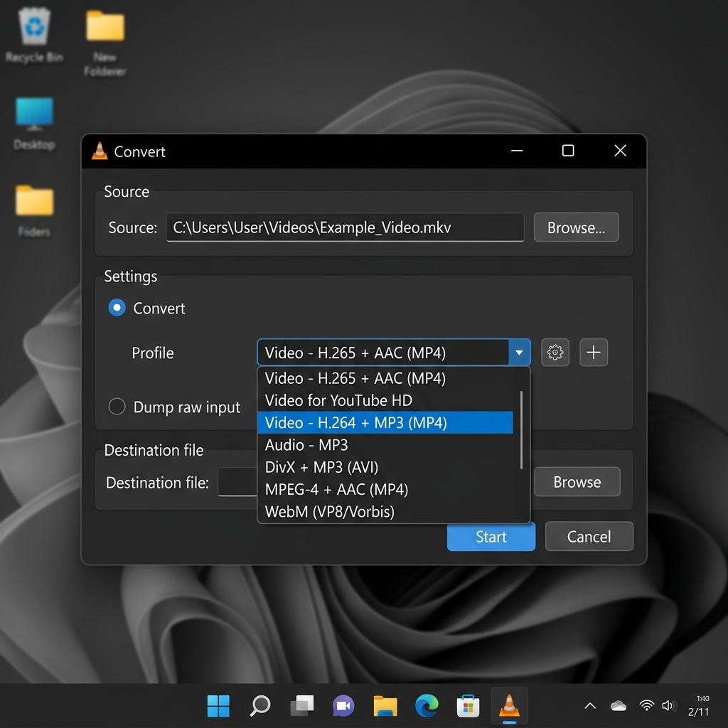The height and width of the screenshot is (728, 728).
Task: Open Microsoft Store from the taskbar
Action: [x=468, y=706]
